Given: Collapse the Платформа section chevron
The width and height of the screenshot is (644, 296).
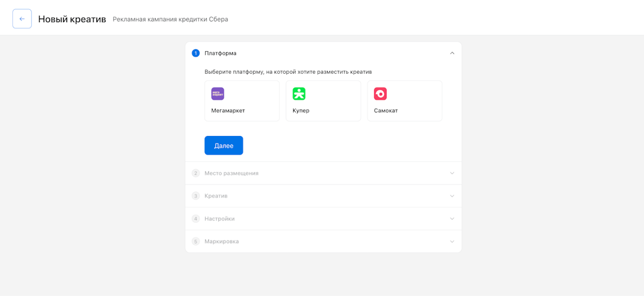Looking at the screenshot, I should [452, 53].
